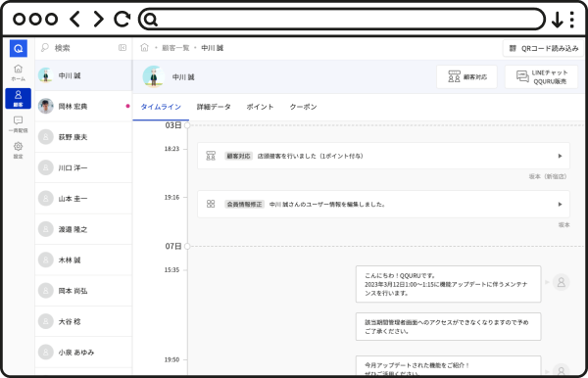Click the sender avatar beside the 15:35 message
The width and height of the screenshot is (588, 378).
click(561, 282)
